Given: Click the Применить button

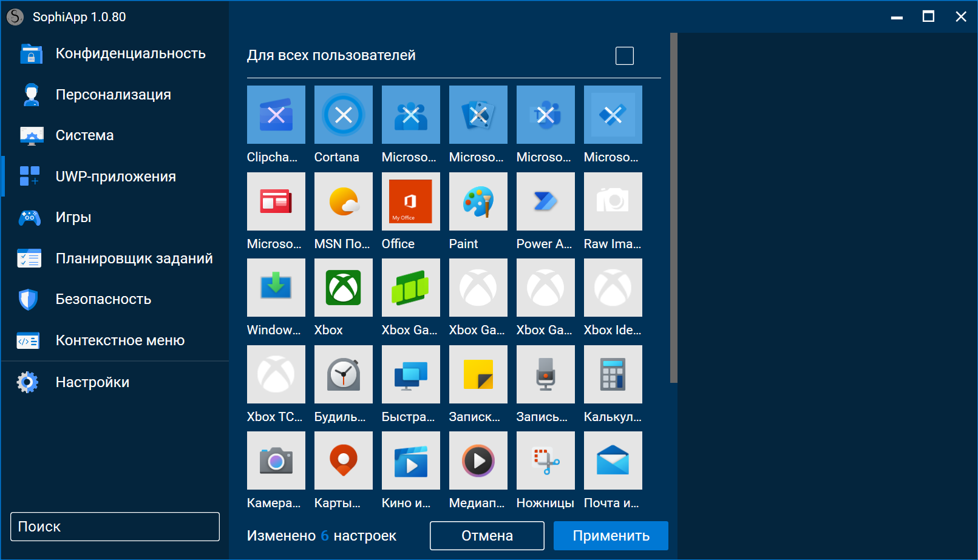Looking at the screenshot, I should pyautogui.click(x=611, y=536).
